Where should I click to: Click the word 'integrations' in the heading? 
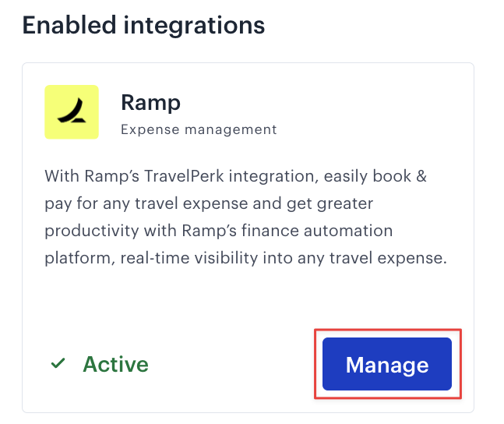194,26
